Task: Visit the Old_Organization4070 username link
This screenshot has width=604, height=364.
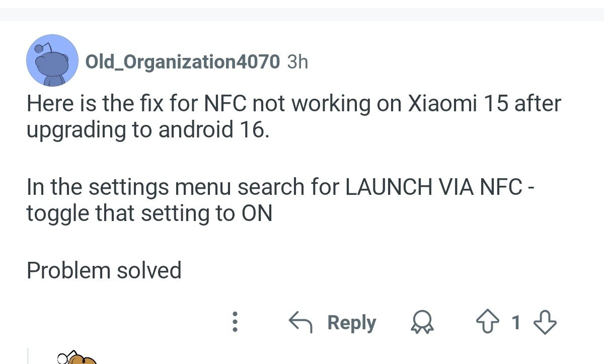Action: [x=182, y=62]
